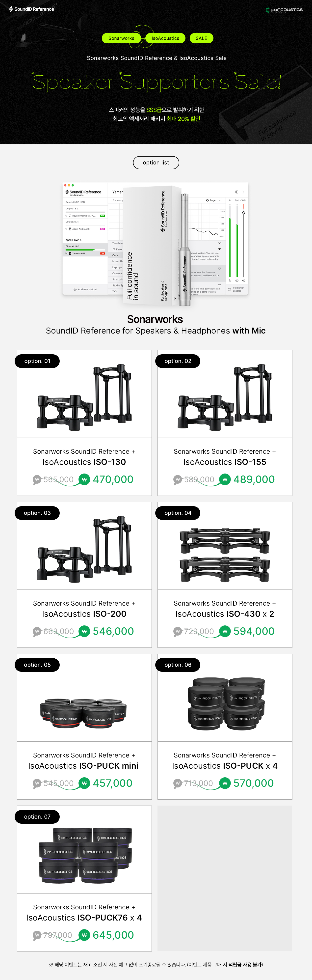The height and width of the screenshot is (980, 312).
Task: Toggle the filled heart favorite icon
Action: [219, 249]
